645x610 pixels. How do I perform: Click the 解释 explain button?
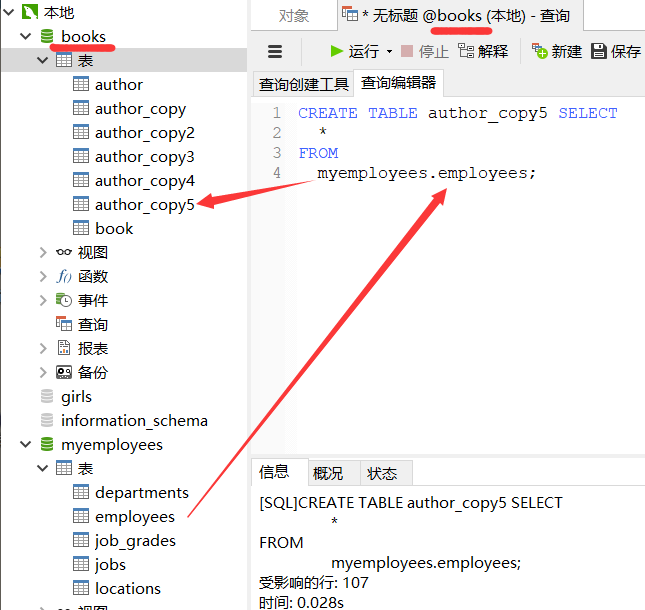483,51
